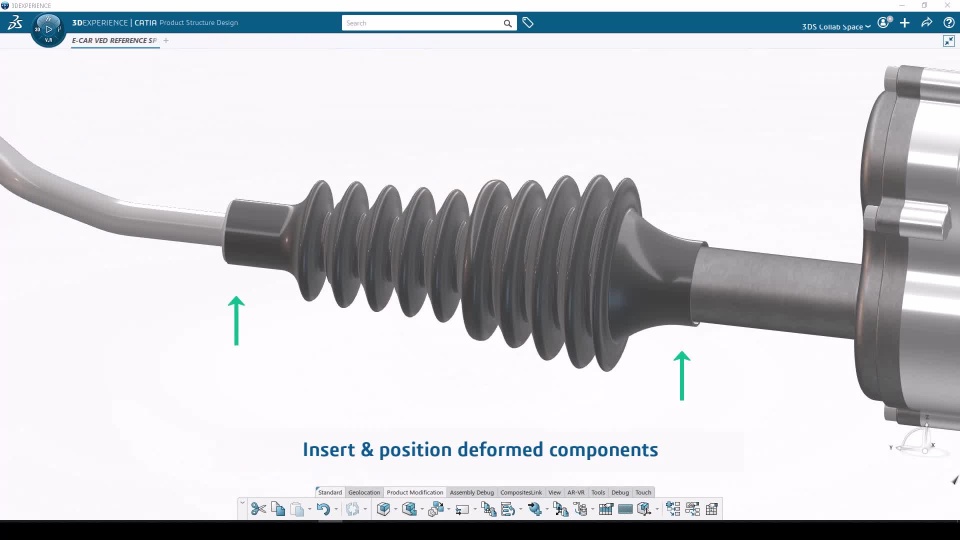This screenshot has height=540, width=960.
Task: Click the Undo arrow icon
Action: point(323,509)
